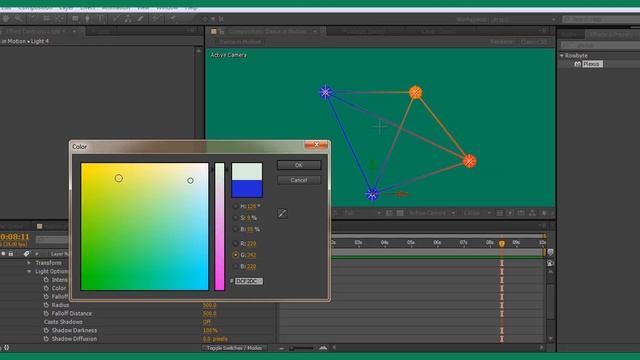The image size is (640, 360).
Task: Click inside the color picker gradient field
Action: (x=144, y=227)
